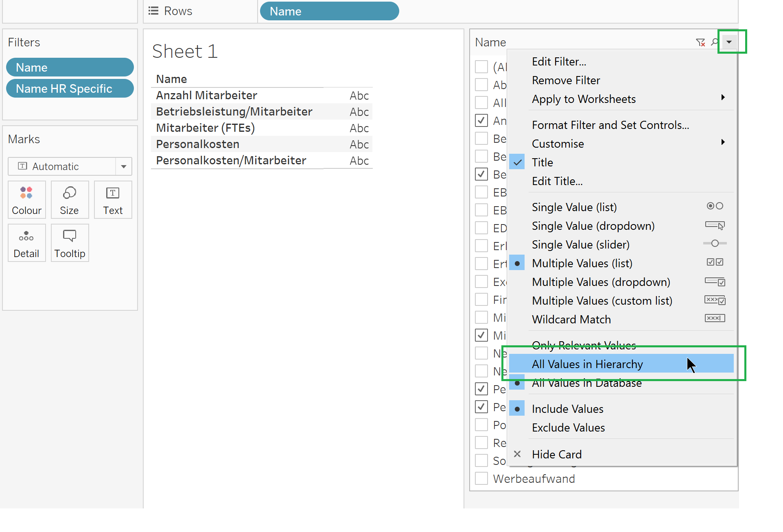Click the Personalkosten row in the sheet

(198, 144)
